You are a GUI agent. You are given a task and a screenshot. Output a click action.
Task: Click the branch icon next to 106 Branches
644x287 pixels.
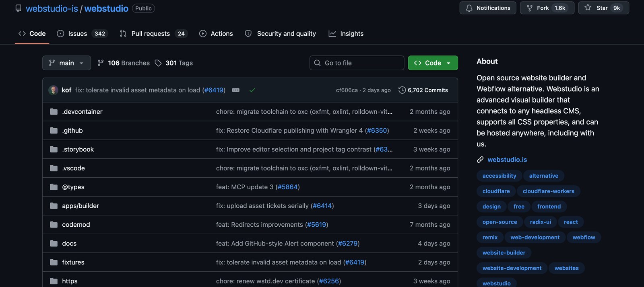pos(101,63)
